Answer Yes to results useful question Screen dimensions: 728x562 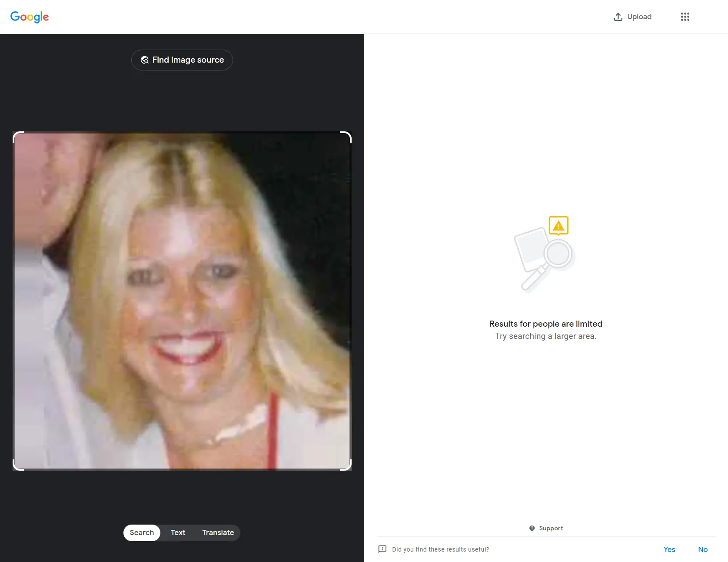(669, 549)
